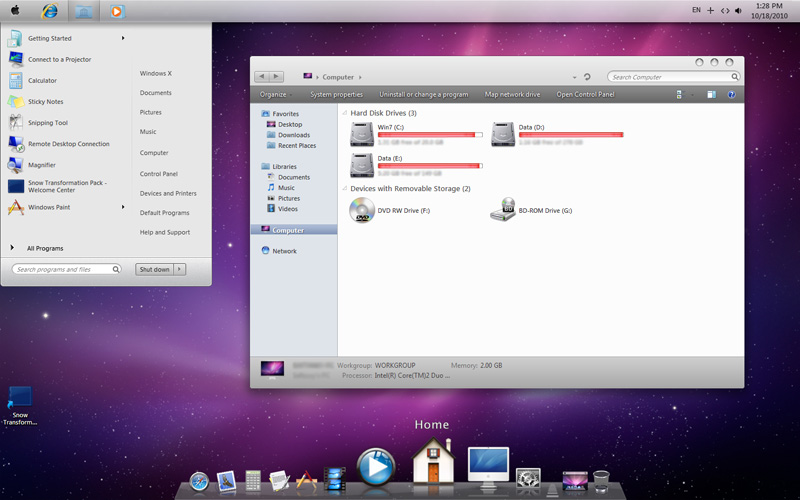Image resolution: width=800 pixels, height=500 pixels.
Task: Open Control Panel from Start menu
Action: pos(158,174)
